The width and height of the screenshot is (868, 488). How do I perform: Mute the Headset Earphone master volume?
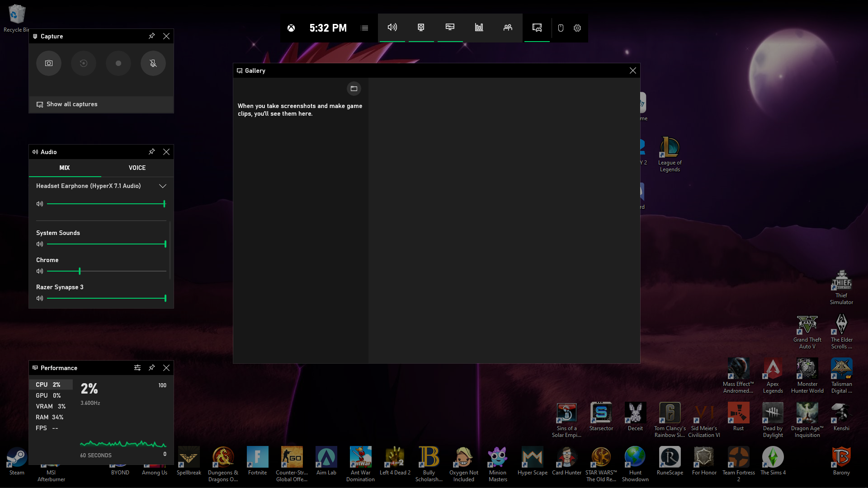click(x=40, y=204)
